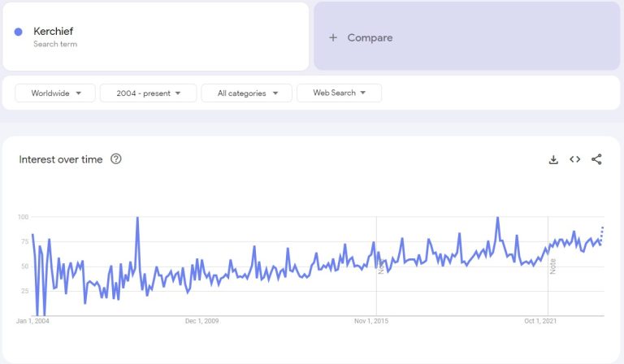Click the plus icon to compare

332,37
